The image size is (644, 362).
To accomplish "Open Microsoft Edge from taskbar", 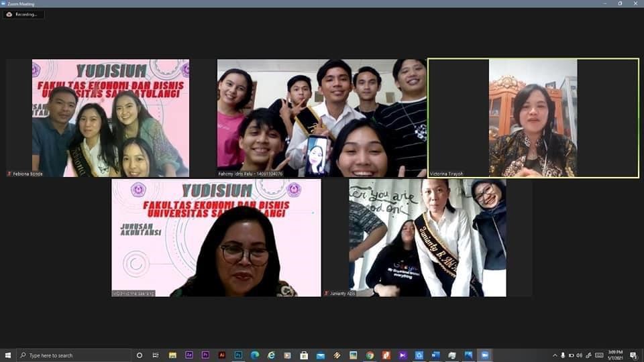I will coord(255,355).
